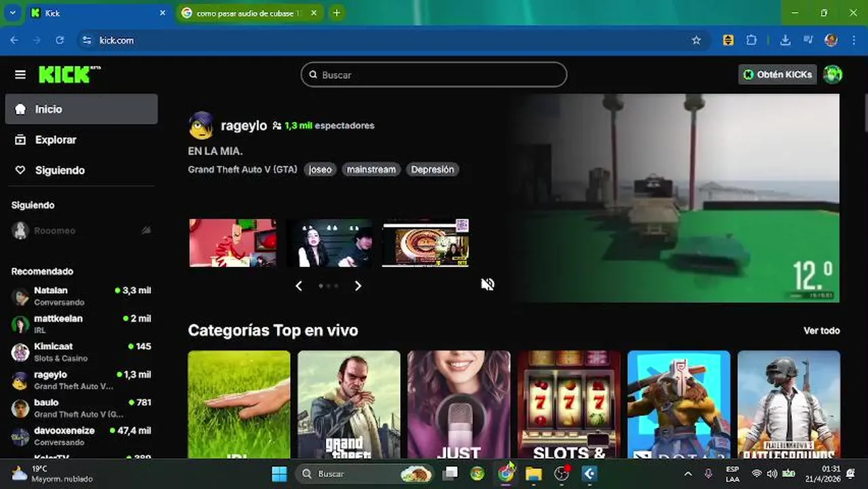The height and width of the screenshot is (489, 868).
Task: Open Explorar in sidebar
Action: (x=82, y=139)
